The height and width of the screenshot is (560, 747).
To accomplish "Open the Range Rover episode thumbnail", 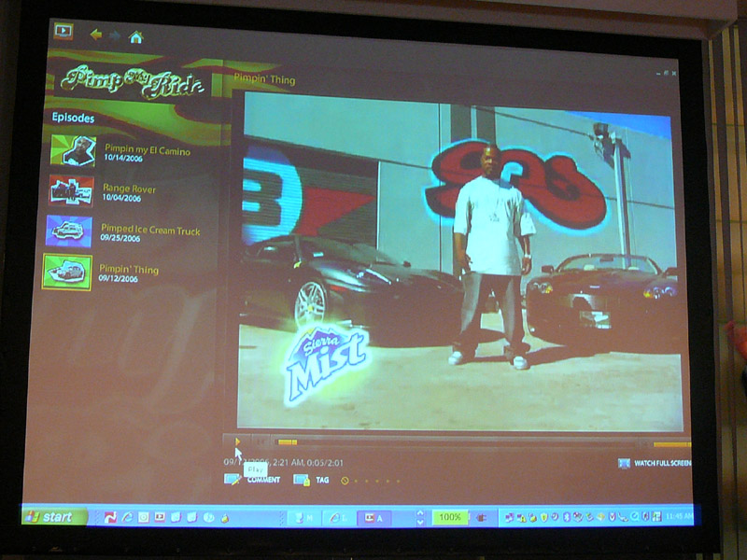I will pyautogui.click(x=71, y=191).
